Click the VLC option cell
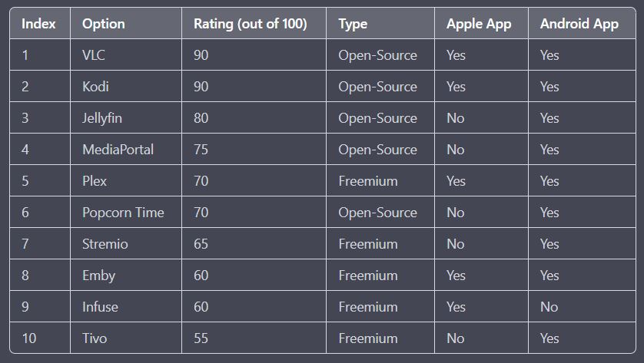This screenshot has height=363, width=644. pos(94,55)
